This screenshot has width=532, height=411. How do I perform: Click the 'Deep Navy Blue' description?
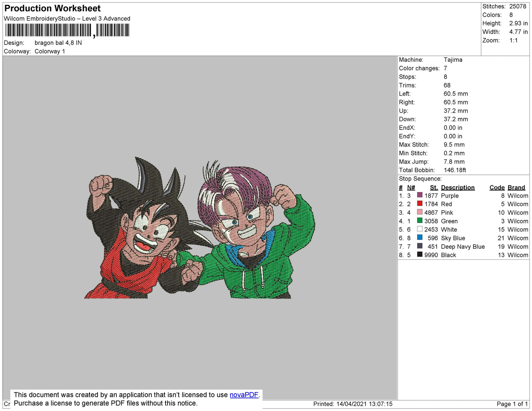tap(463, 247)
